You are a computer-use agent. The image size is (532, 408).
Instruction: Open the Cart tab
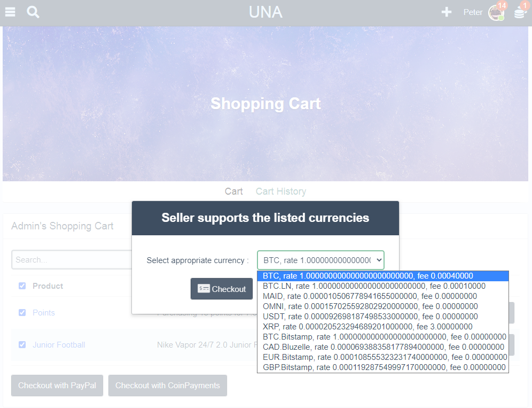[x=233, y=191]
